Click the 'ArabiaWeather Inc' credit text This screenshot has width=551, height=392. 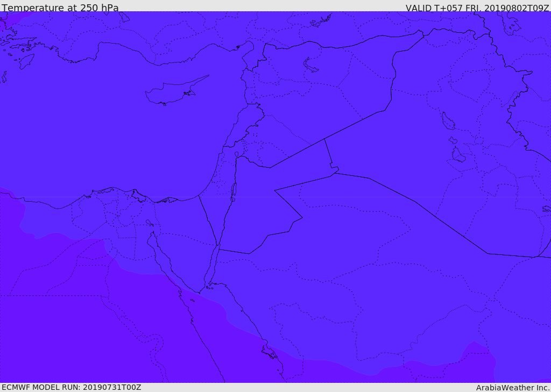(x=513, y=388)
